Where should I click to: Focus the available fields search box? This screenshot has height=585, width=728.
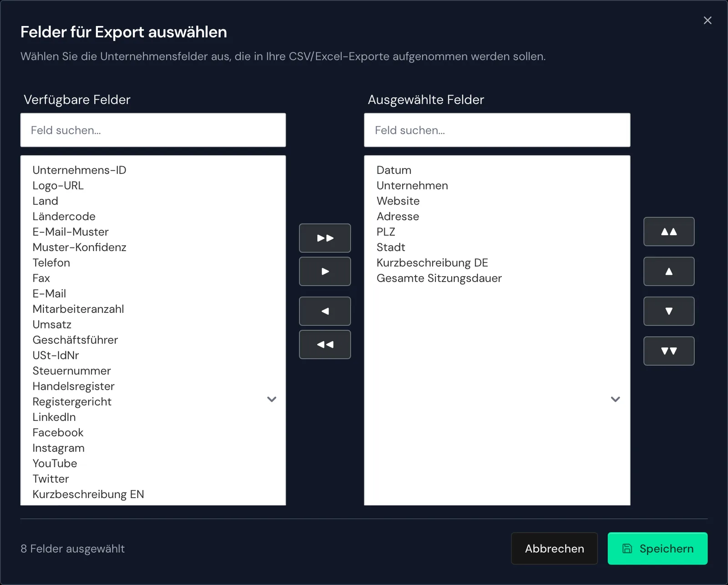(153, 130)
